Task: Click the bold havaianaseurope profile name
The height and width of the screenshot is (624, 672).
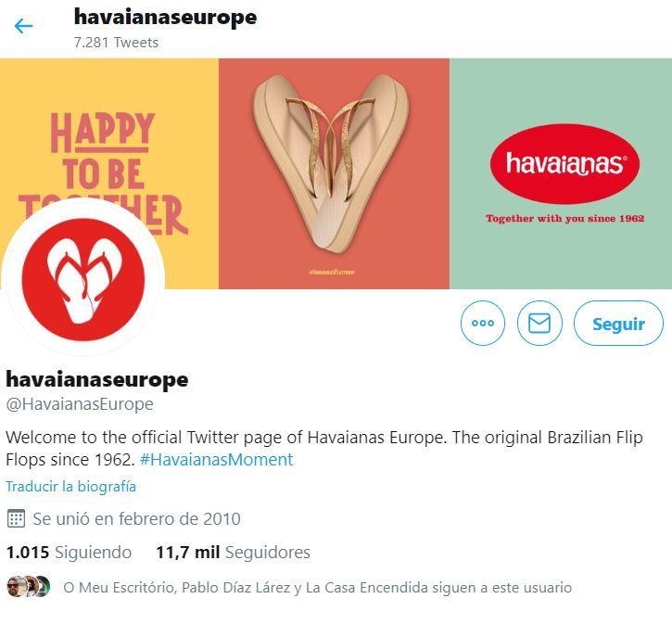Action: (x=97, y=379)
